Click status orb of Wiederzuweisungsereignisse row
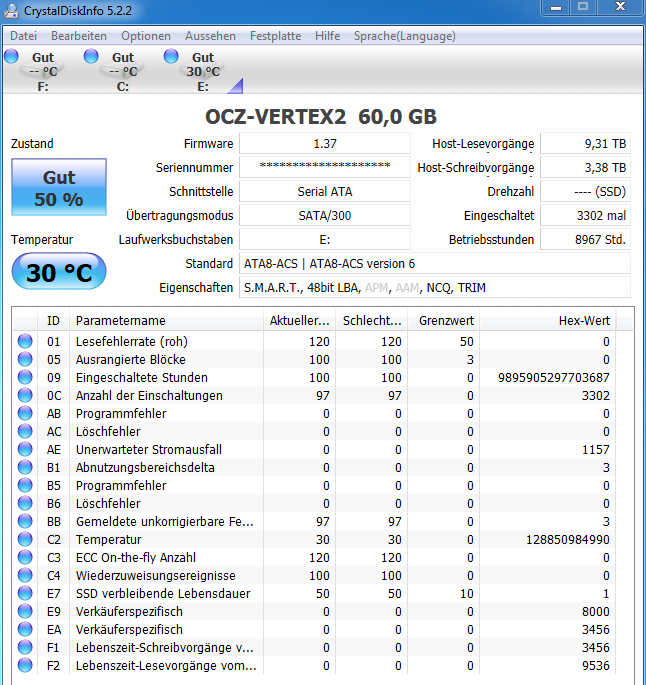 click(25, 575)
